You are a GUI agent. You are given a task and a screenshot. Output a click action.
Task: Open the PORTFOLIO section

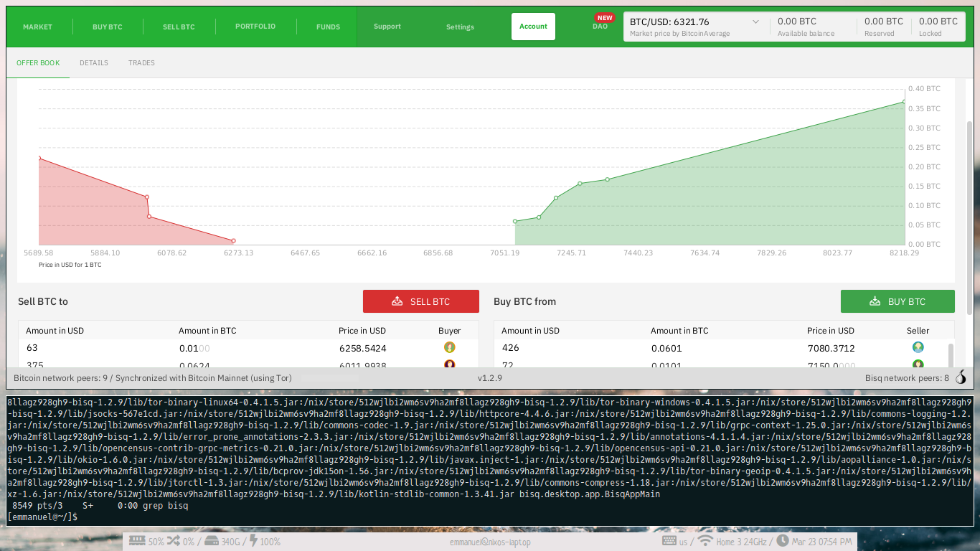tap(255, 26)
